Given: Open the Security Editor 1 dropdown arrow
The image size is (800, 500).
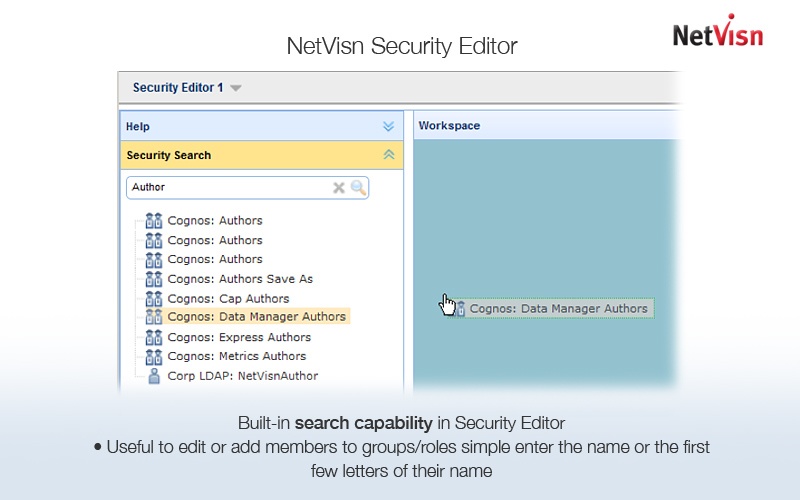Looking at the screenshot, I should tap(235, 88).
